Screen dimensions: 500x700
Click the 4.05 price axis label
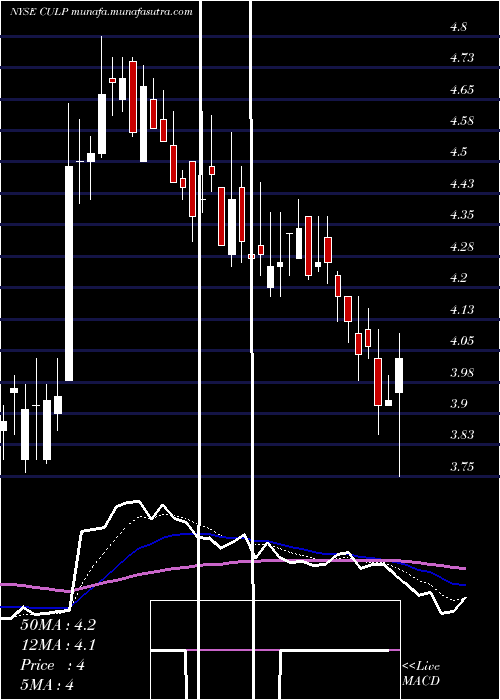pyautogui.click(x=462, y=341)
